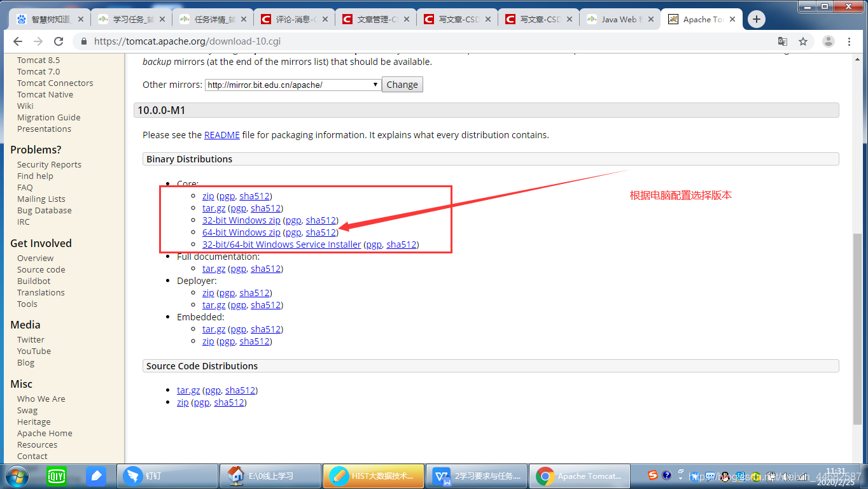The width and height of the screenshot is (868, 489).
Task: Download the Source Code tar.gz
Action: (188, 390)
